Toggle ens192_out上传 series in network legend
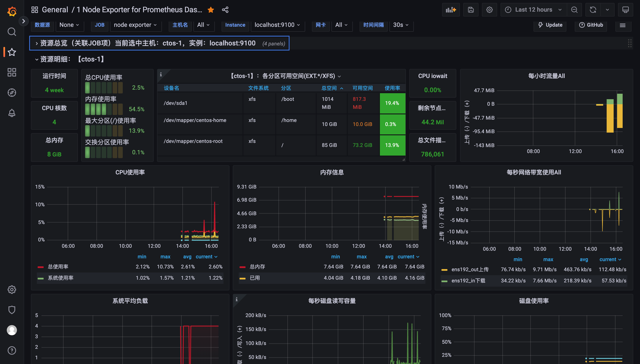The height and width of the screenshot is (364, 640). pos(470,270)
